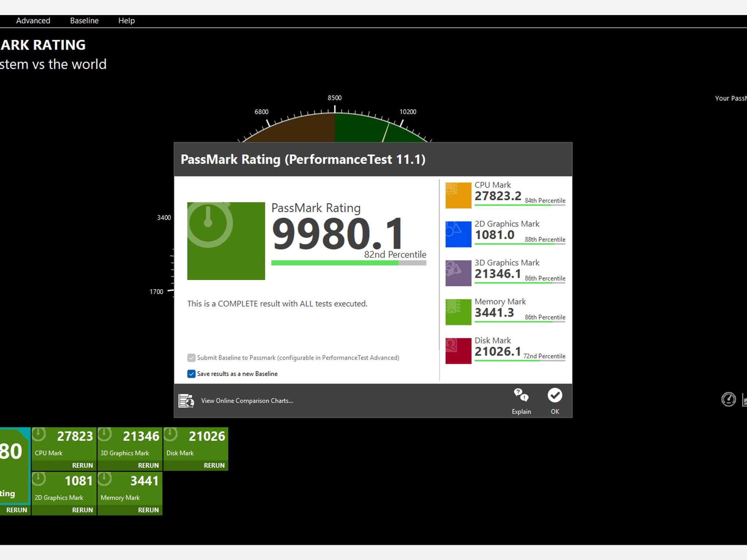
Task: Click stopwatch icon on Disk Mark tile
Action: [x=170, y=435]
